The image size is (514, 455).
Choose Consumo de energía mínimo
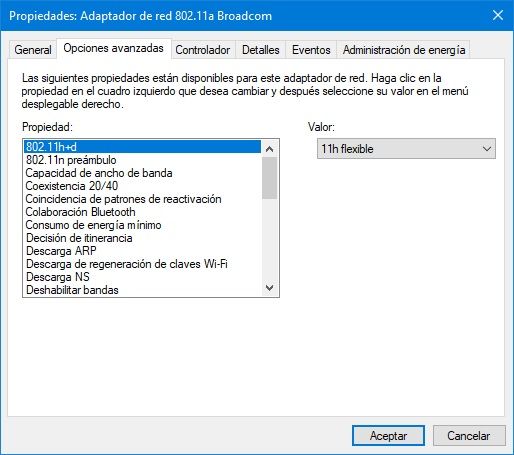click(x=142, y=225)
